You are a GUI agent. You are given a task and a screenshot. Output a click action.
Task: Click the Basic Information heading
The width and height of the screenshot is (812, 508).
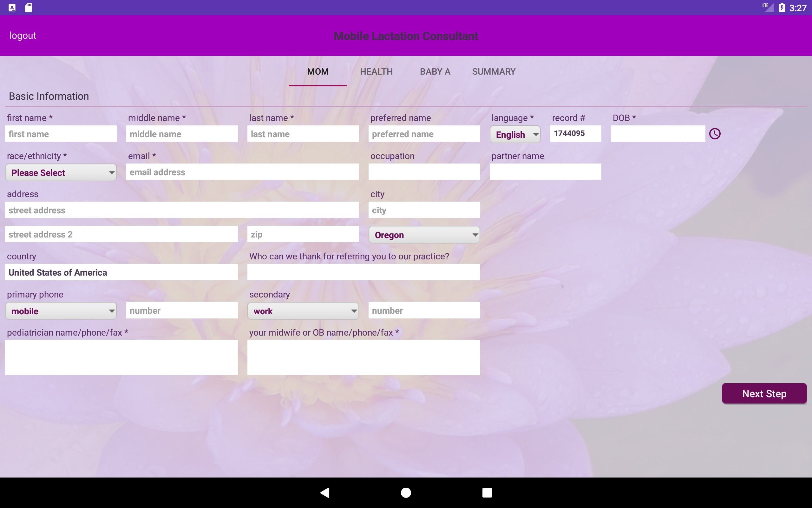49,96
